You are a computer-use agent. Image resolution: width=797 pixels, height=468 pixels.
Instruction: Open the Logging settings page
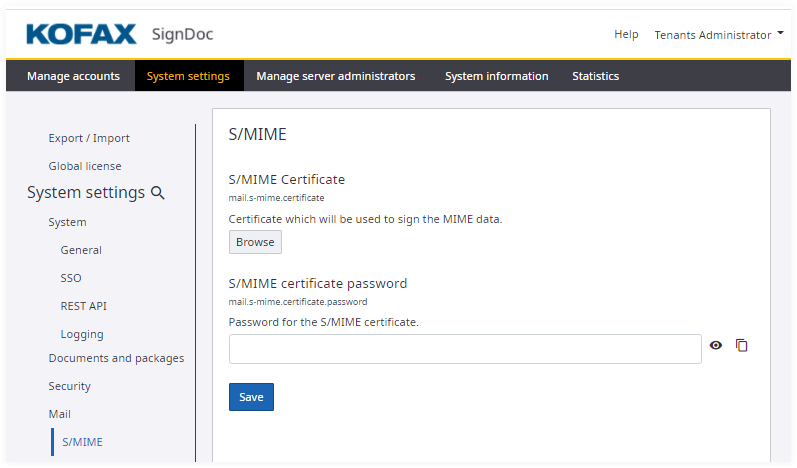click(x=82, y=334)
